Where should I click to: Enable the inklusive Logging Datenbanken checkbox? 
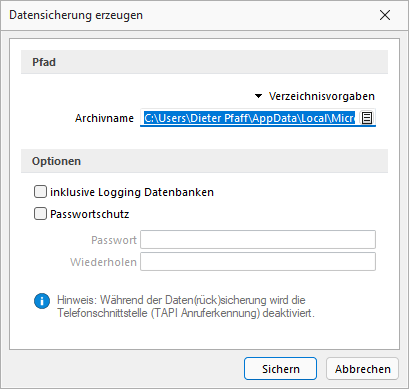pos(40,192)
